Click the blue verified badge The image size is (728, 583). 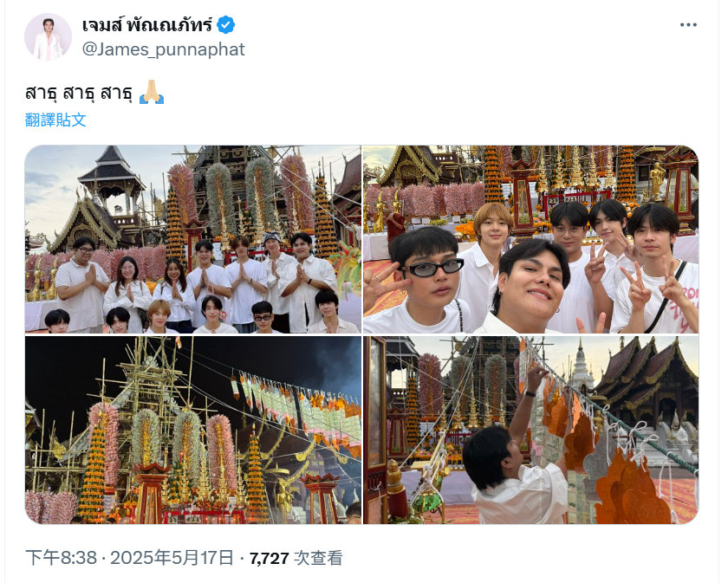[x=225, y=24]
